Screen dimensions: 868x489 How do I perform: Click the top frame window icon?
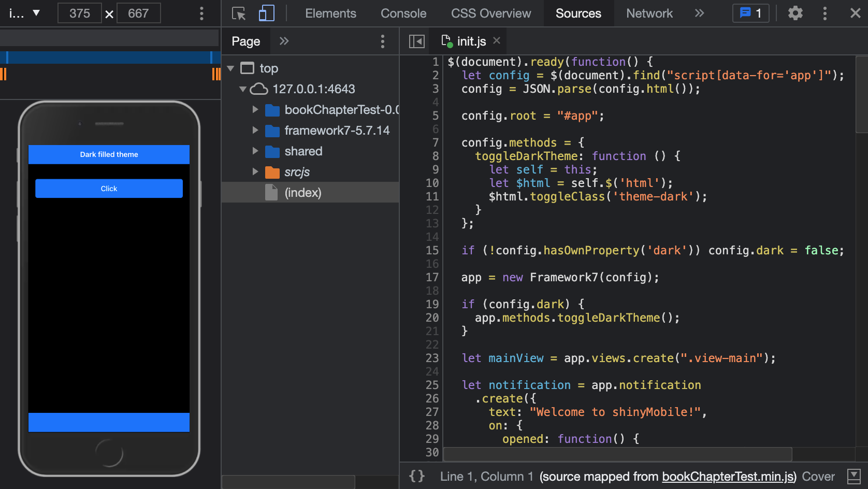[248, 68]
